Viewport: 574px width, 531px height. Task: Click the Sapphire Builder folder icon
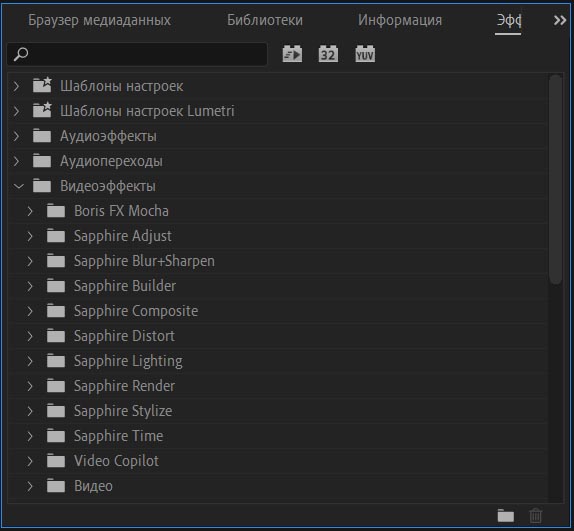tap(56, 286)
